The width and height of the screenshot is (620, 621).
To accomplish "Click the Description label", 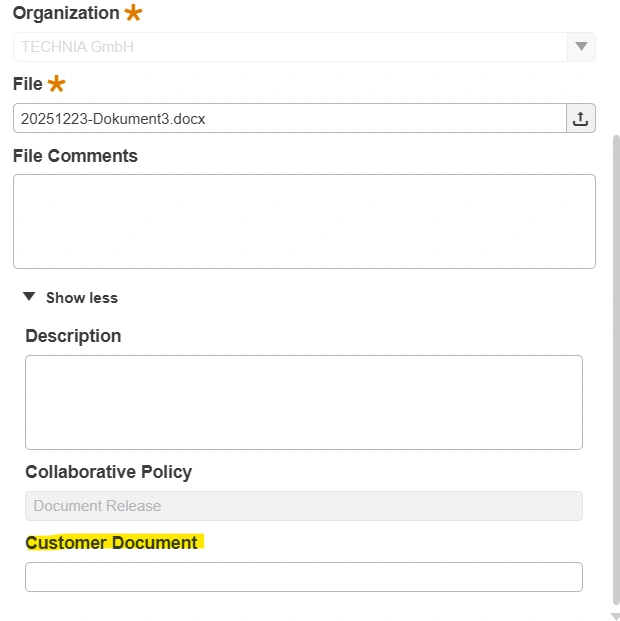I will pyautogui.click(x=73, y=336).
